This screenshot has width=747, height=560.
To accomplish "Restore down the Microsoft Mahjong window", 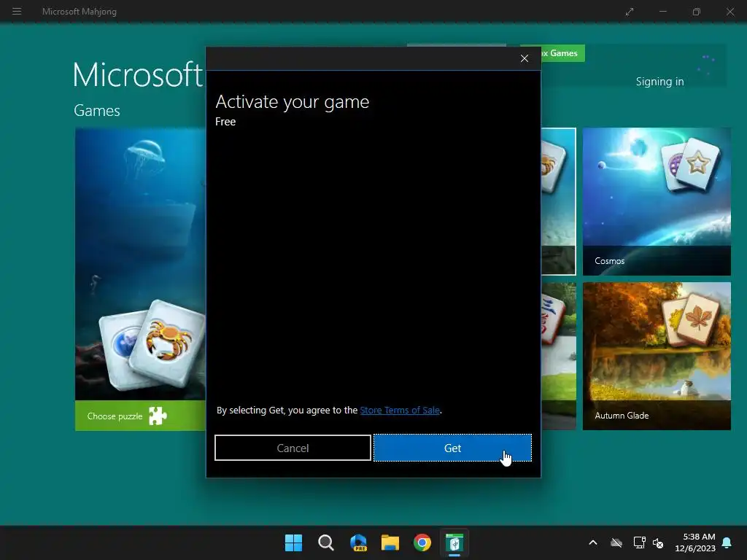I will point(697,12).
